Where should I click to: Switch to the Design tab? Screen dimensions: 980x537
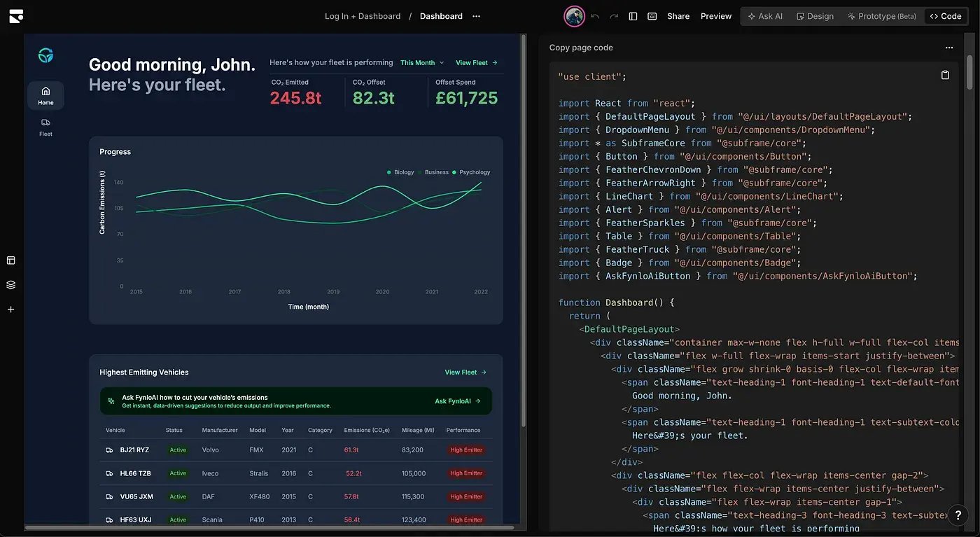point(815,16)
